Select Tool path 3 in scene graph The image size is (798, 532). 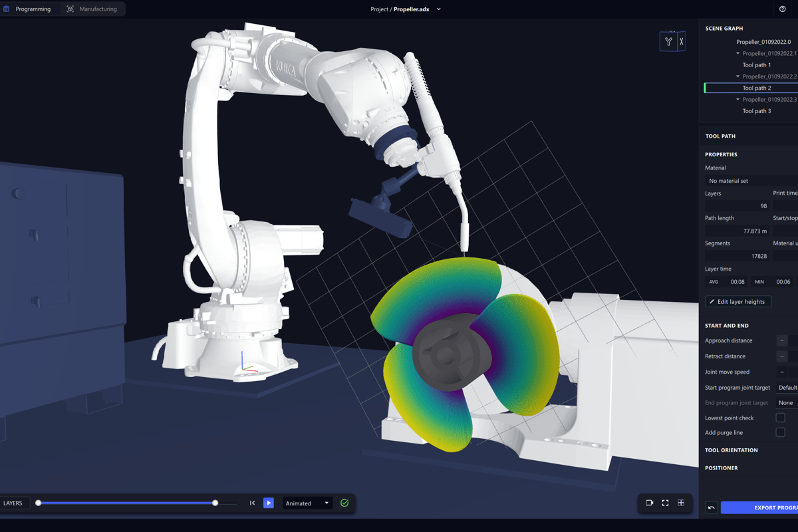coord(756,111)
